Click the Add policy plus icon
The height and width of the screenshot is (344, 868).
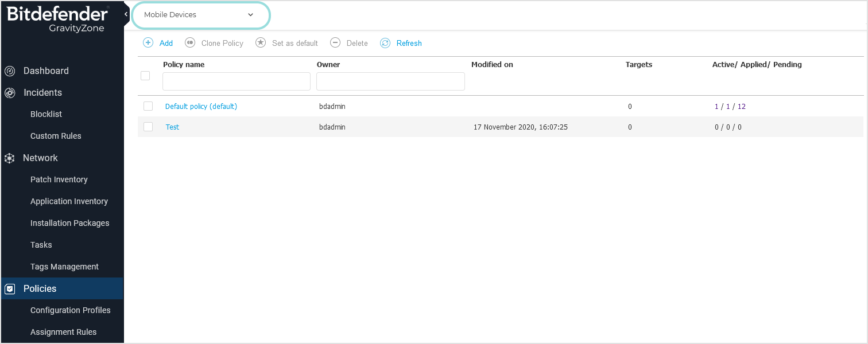pyautogui.click(x=148, y=43)
